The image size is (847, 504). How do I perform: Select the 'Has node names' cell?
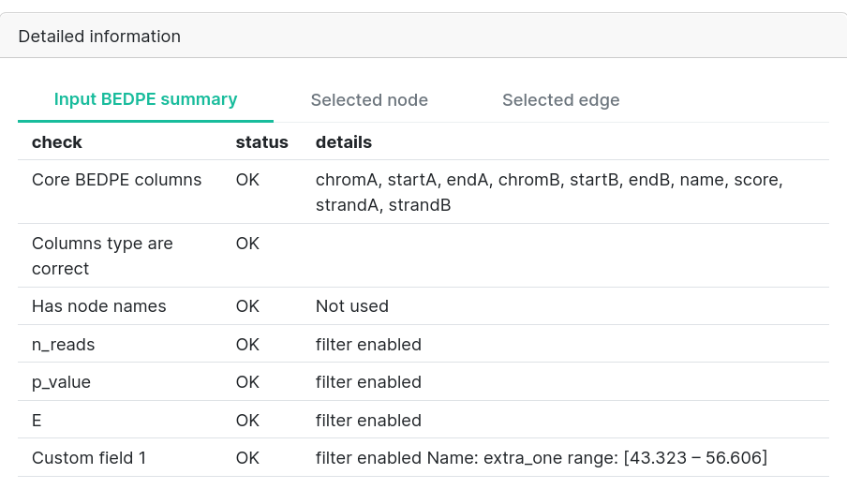99,306
